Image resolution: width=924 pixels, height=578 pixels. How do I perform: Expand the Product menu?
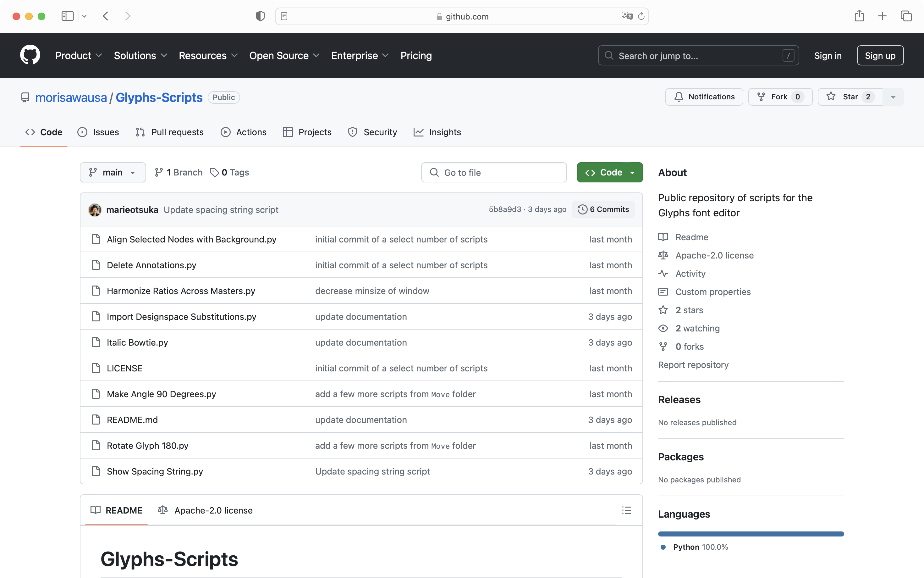click(79, 55)
